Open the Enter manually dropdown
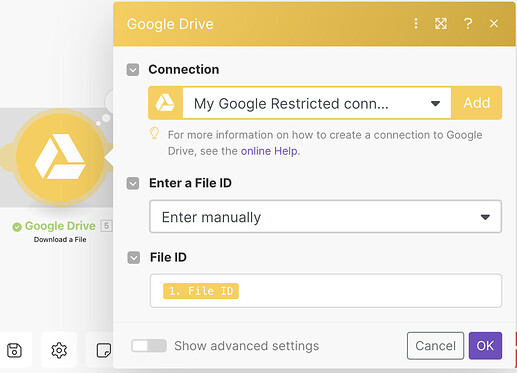517x373 pixels. pos(325,217)
